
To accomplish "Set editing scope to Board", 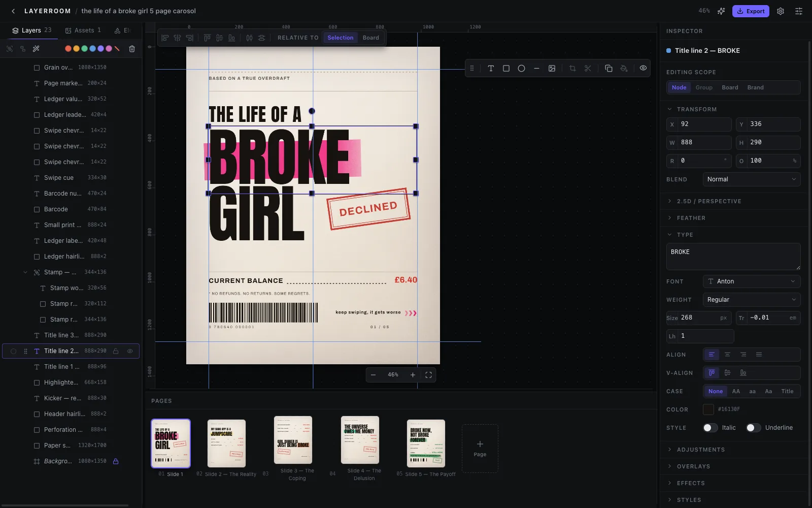I will [x=730, y=87].
